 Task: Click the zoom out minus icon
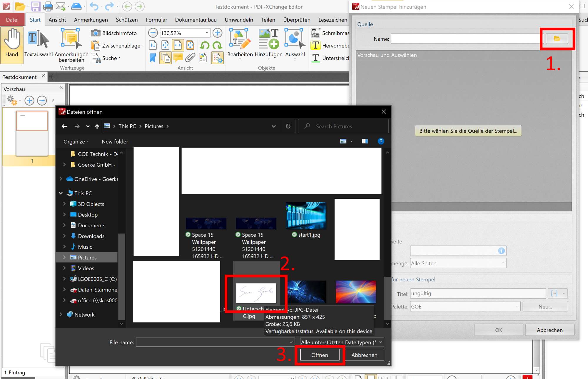click(x=153, y=33)
